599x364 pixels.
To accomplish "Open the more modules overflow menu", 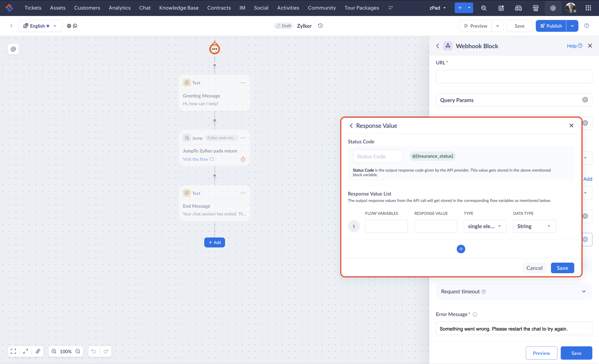I will (391, 8).
